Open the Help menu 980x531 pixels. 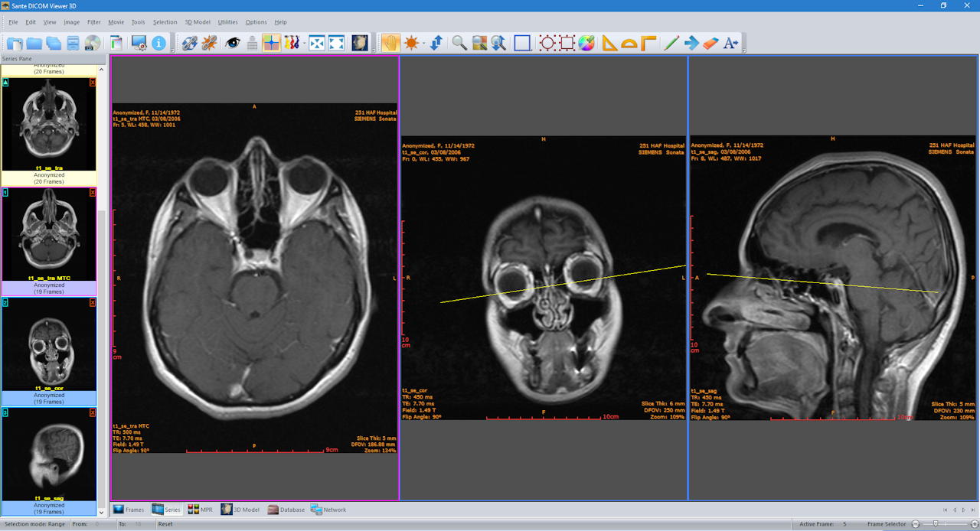281,22
